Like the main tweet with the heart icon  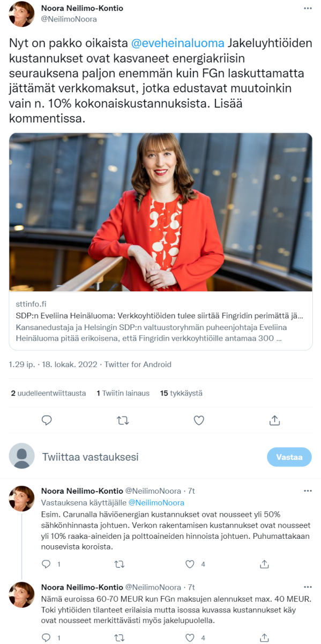tap(199, 420)
